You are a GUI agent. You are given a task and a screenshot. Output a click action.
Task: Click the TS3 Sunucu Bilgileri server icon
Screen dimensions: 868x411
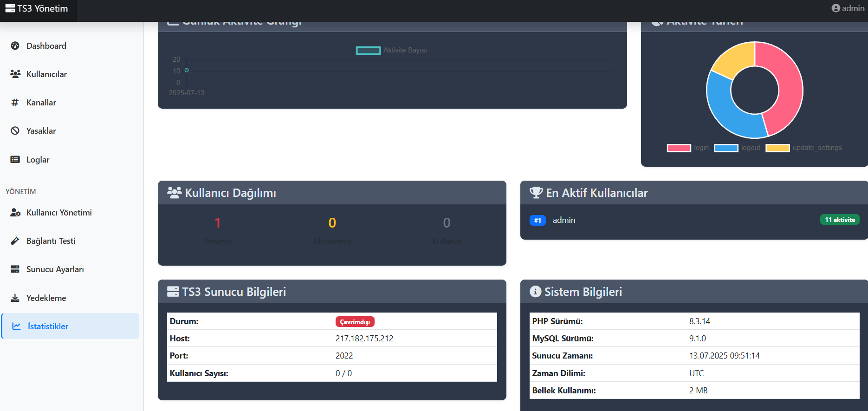coord(173,292)
